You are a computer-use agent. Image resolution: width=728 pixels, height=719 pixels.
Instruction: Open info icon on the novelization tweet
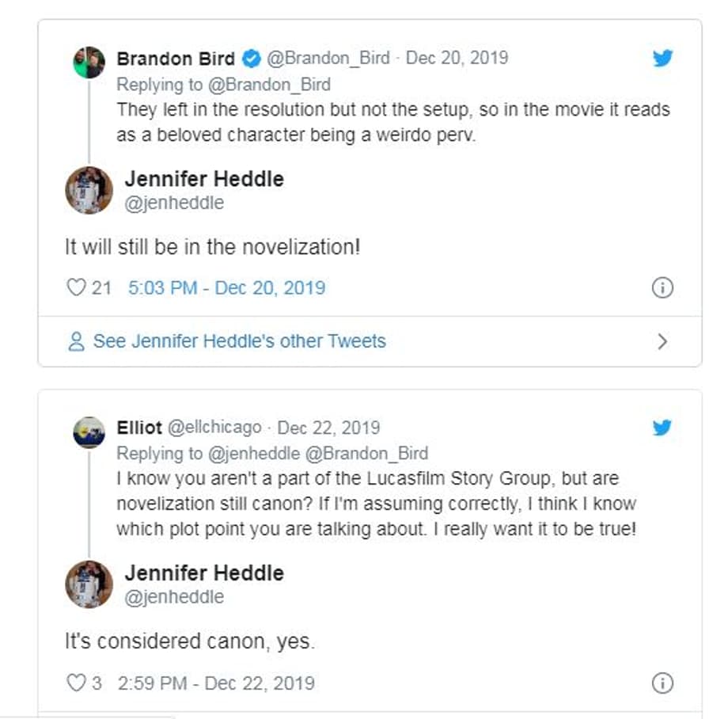point(662,287)
